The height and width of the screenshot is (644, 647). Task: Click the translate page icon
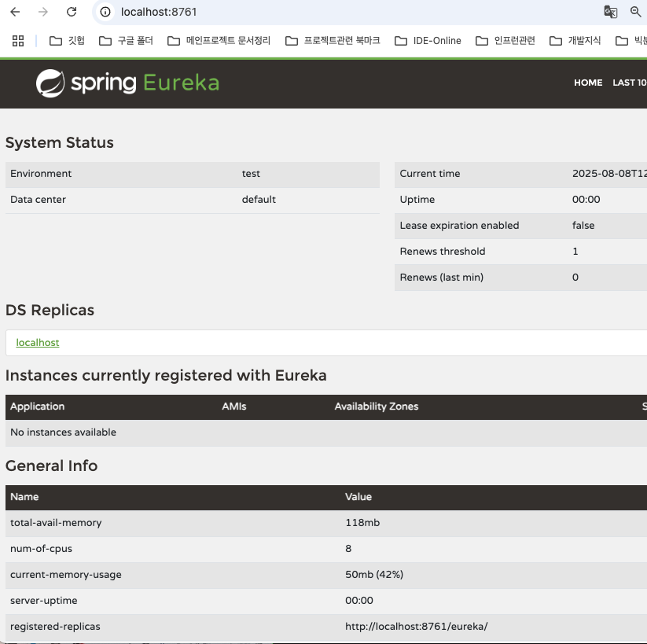click(x=610, y=12)
